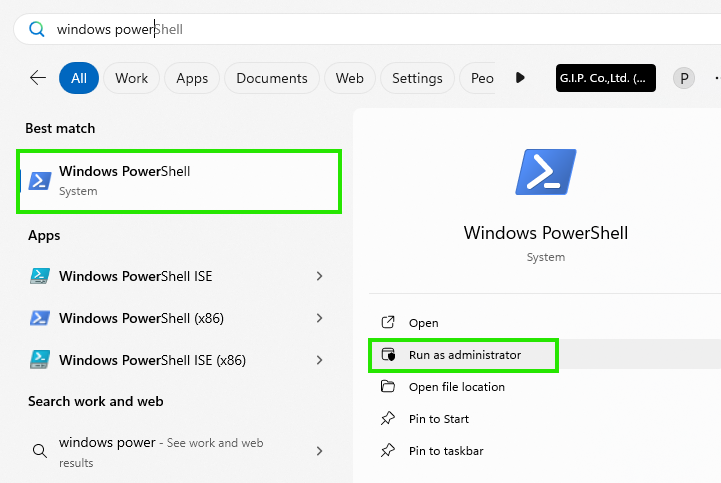Click the search magnifier icon in search box

(x=37, y=29)
